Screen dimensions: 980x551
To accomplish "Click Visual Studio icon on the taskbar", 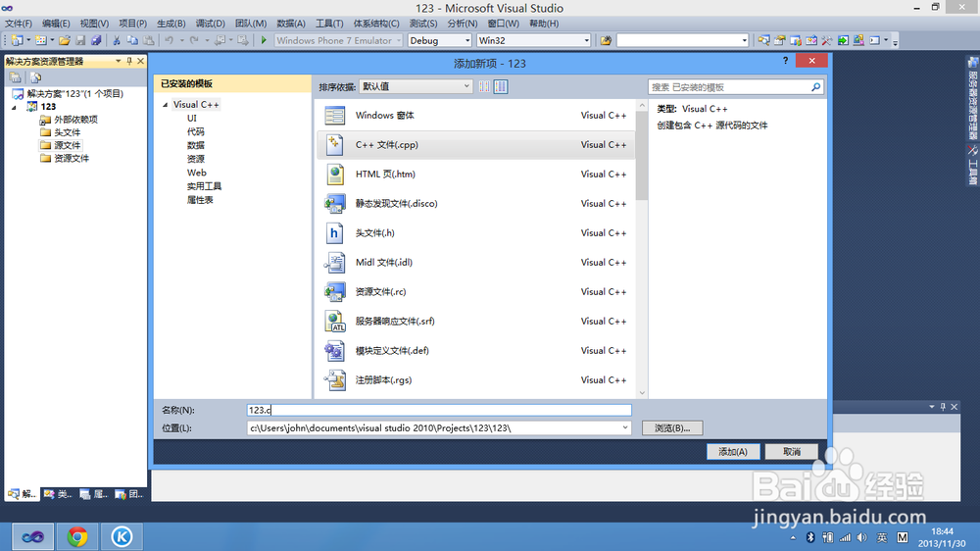I will pyautogui.click(x=32, y=536).
